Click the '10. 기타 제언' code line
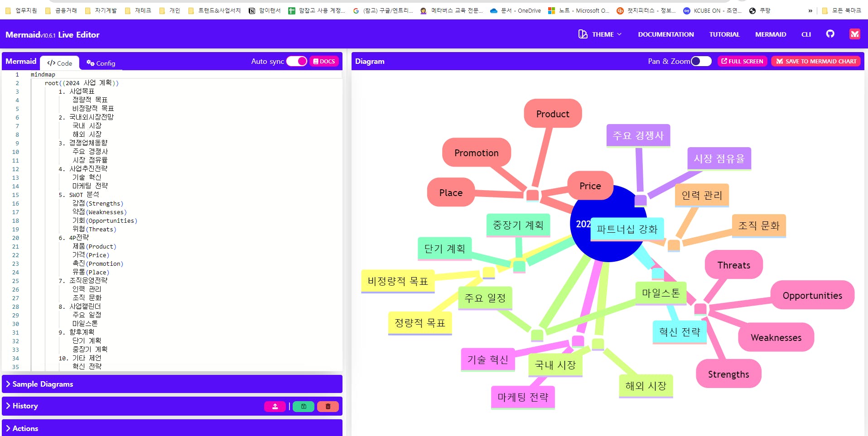Viewport: 868px width, 436px height. coord(80,358)
